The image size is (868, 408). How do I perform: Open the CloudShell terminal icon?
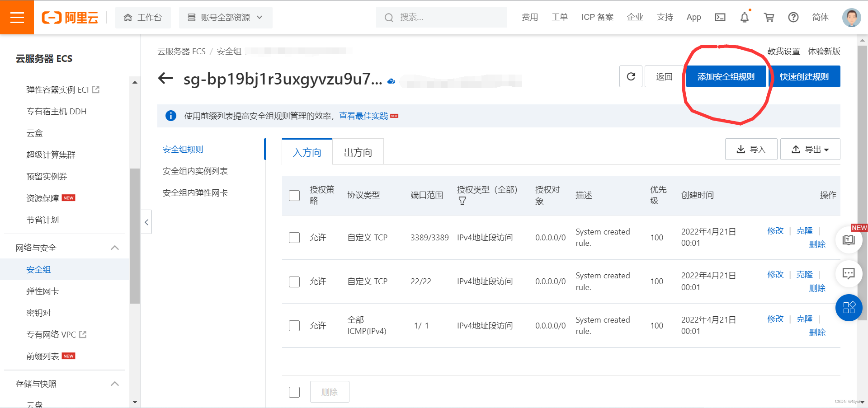click(x=720, y=17)
